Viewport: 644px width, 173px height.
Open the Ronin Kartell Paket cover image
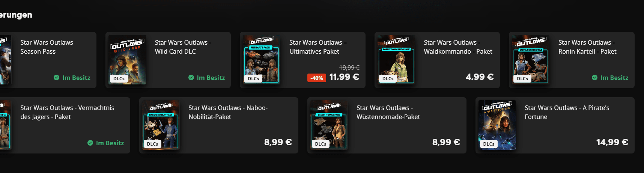click(531, 60)
